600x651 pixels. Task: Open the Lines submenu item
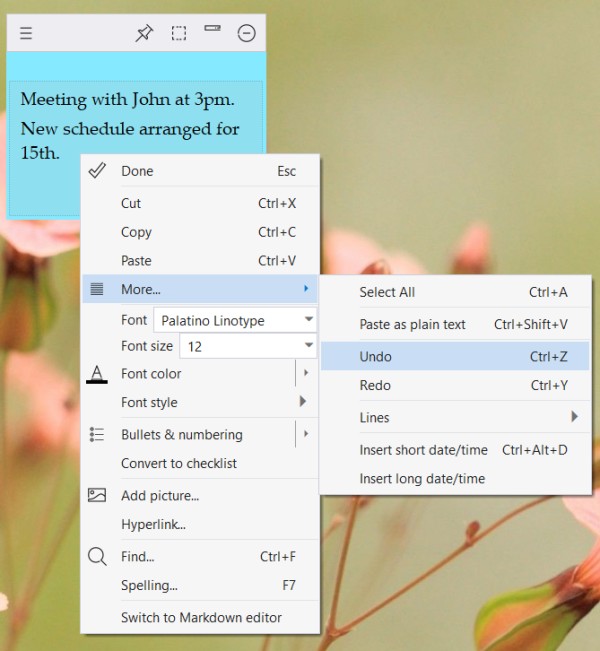click(x=455, y=417)
